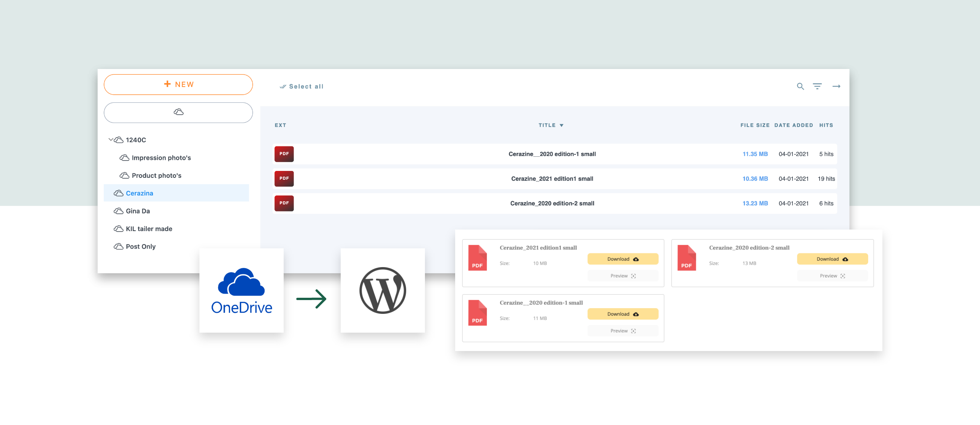Open the search icon in the toolbar
The height and width of the screenshot is (425, 980).
[800, 87]
